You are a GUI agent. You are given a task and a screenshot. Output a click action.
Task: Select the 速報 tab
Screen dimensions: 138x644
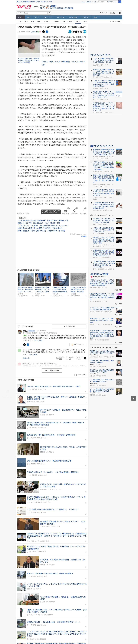[28, 17]
